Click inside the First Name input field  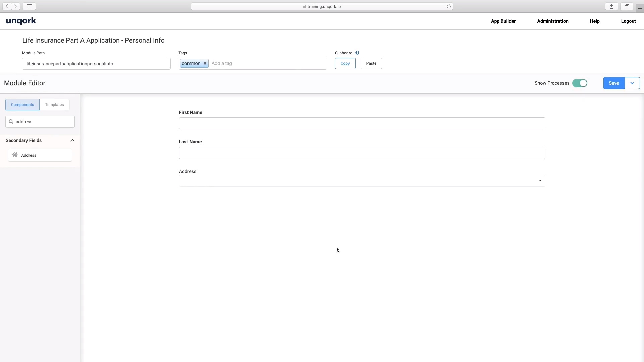pyautogui.click(x=362, y=123)
